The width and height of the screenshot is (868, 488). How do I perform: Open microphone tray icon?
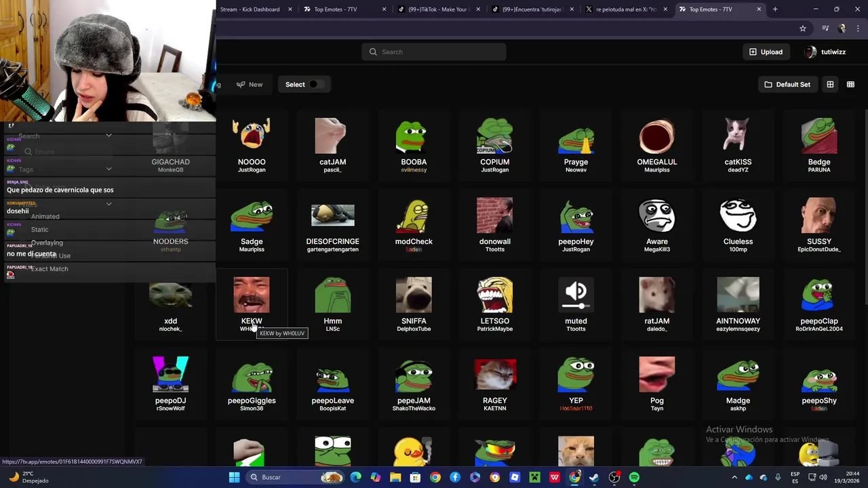778,477
